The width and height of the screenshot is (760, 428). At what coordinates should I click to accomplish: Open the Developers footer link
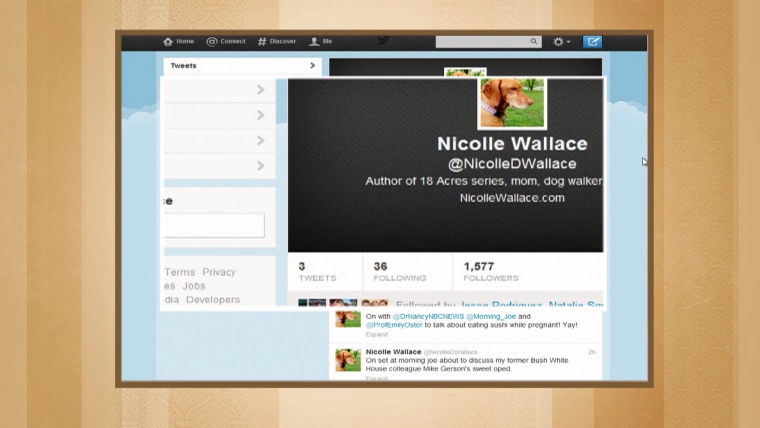click(212, 299)
